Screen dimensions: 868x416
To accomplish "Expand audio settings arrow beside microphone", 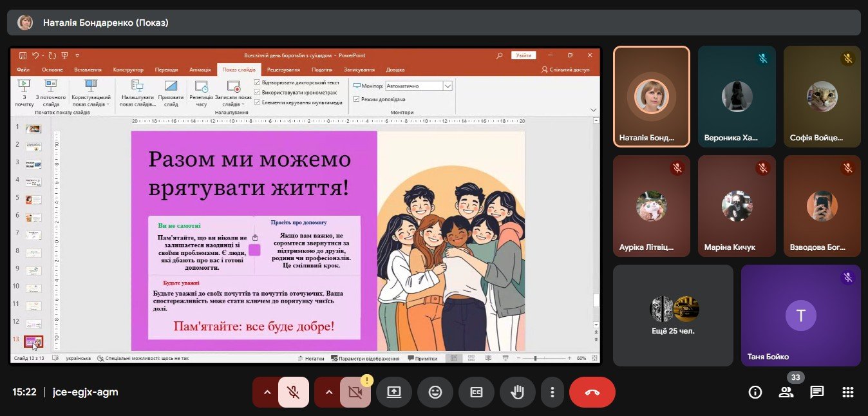I will [x=267, y=392].
